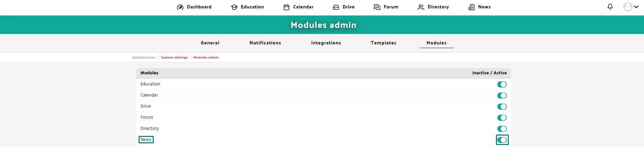Open the Forum chat bubbles icon
The height and width of the screenshot is (147, 644).
[377, 7]
